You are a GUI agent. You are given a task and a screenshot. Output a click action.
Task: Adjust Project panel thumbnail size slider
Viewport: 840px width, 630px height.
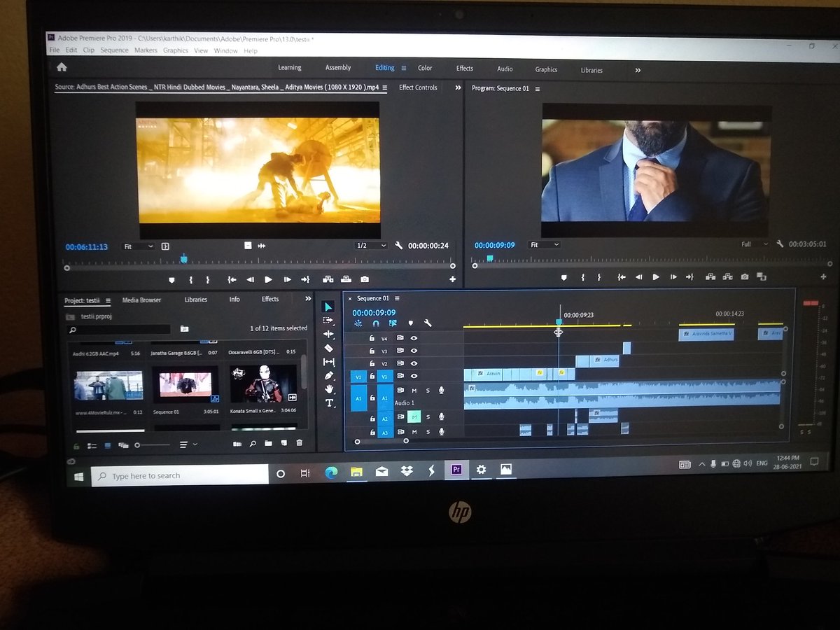tap(153, 445)
